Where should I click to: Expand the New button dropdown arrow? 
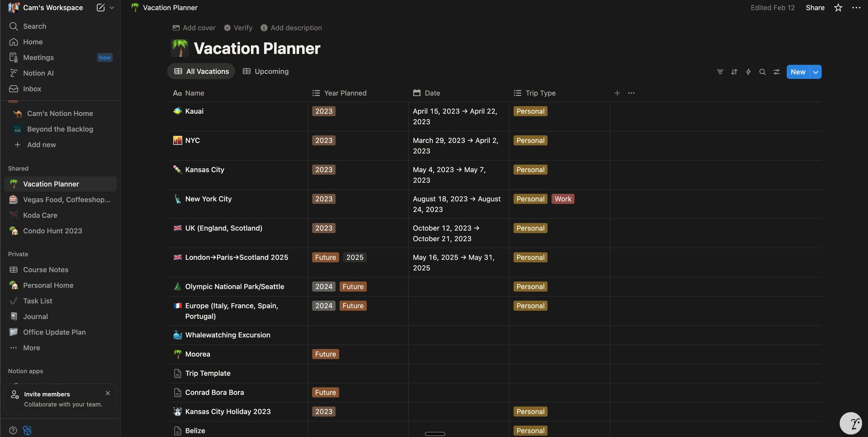816,72
